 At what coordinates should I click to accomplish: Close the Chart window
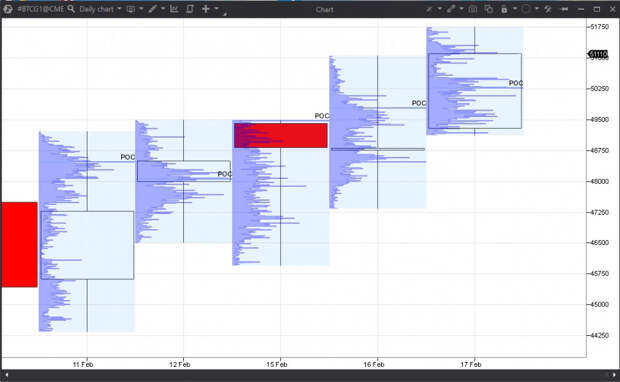(612, 9)
